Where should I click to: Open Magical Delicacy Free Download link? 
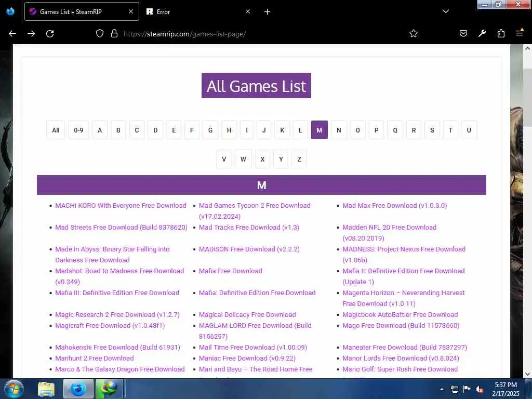click(x=247, y=314)
